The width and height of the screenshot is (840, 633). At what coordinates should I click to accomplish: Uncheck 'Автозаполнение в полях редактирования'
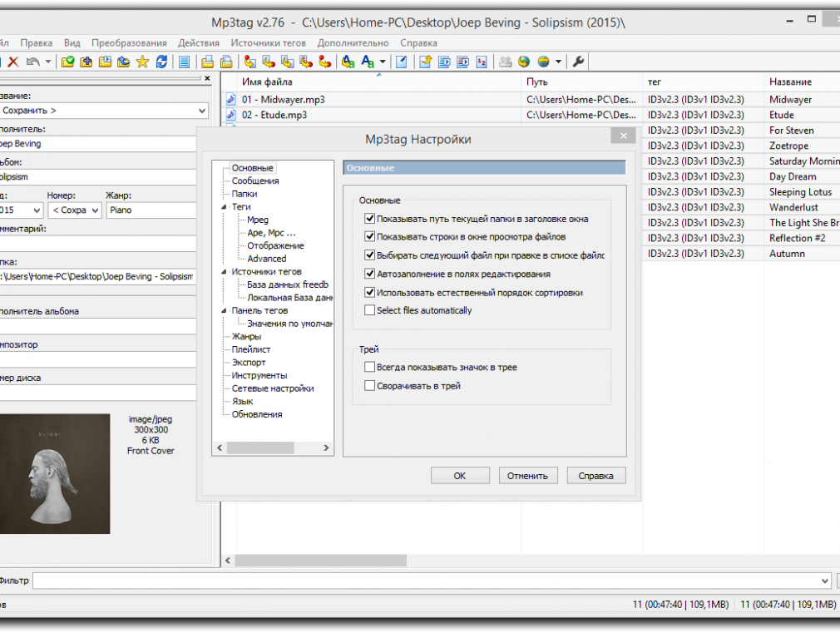click(369, 274)
